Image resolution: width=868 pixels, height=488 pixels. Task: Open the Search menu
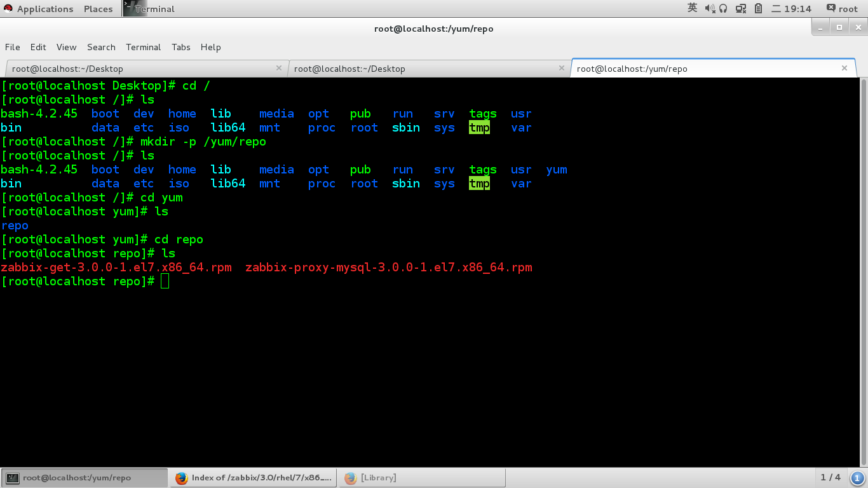pos(101,47)
